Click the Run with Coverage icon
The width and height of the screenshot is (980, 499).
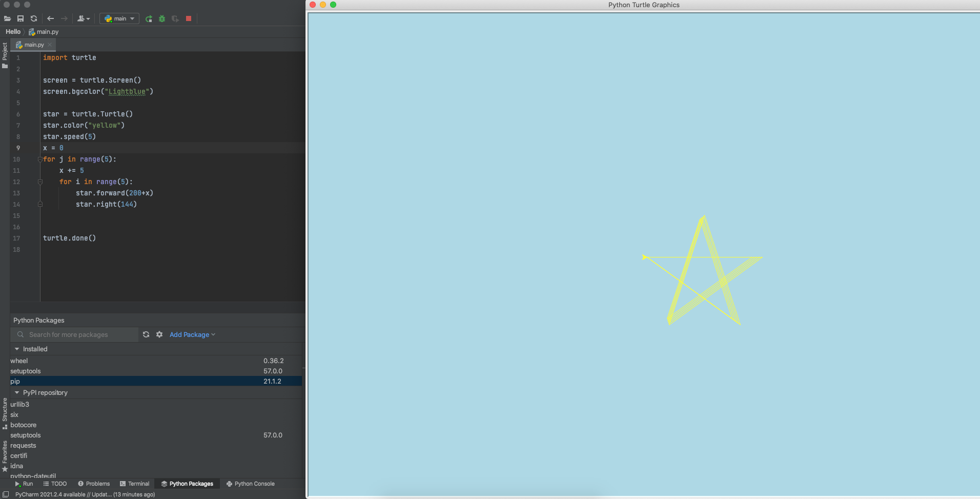click(175, 18)
